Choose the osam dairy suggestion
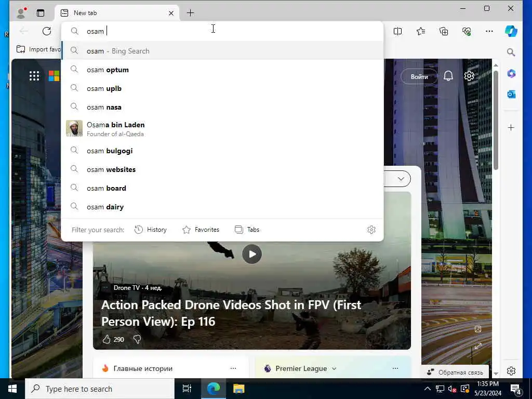Screen dimensions: 532x399 (222, 207)
